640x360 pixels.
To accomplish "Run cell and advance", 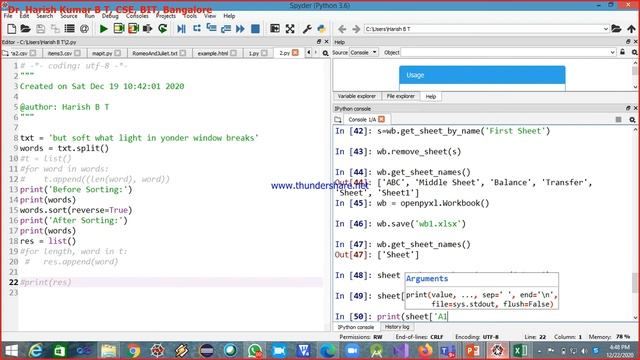I will pos(133,29).
